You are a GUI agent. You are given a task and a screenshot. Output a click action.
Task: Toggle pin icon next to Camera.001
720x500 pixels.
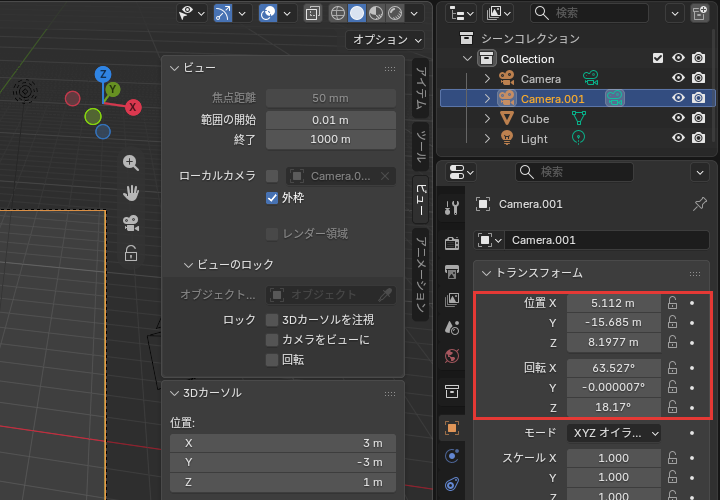(700, 204)
